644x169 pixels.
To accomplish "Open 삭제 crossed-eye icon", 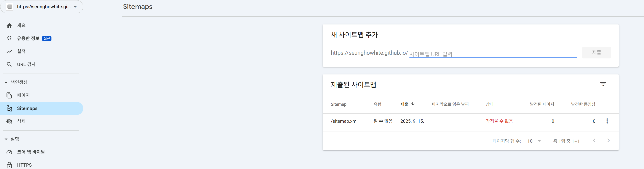I will [9, 121].
